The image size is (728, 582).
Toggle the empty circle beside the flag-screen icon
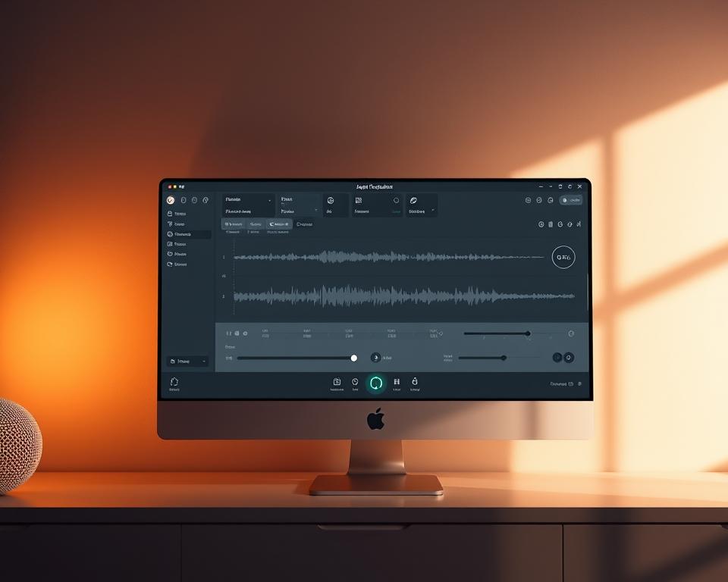(x=396, y=201)
